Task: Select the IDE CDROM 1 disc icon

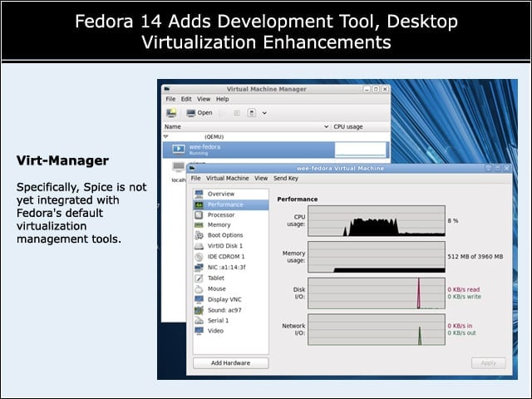Action: 199,257
